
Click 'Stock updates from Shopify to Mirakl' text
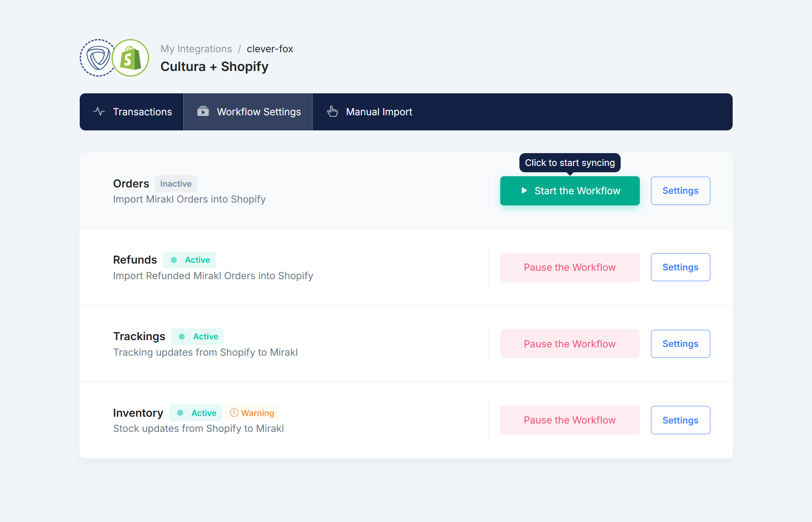click(199, 428)
